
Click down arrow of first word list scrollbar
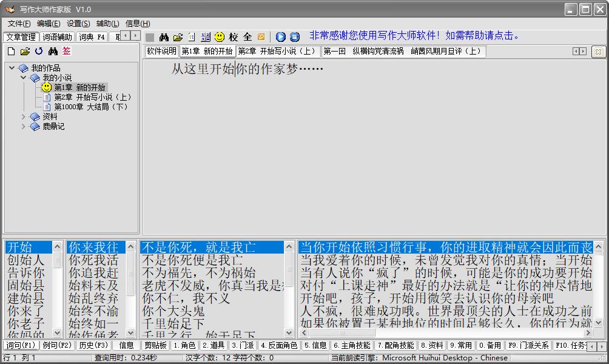pos(57,333)
